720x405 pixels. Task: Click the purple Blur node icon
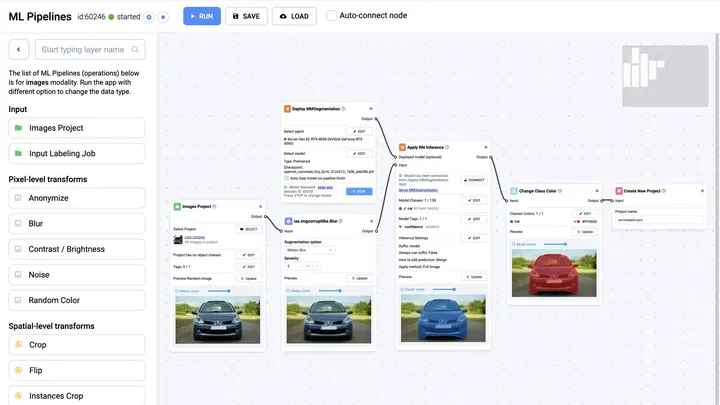pos(288,221)
